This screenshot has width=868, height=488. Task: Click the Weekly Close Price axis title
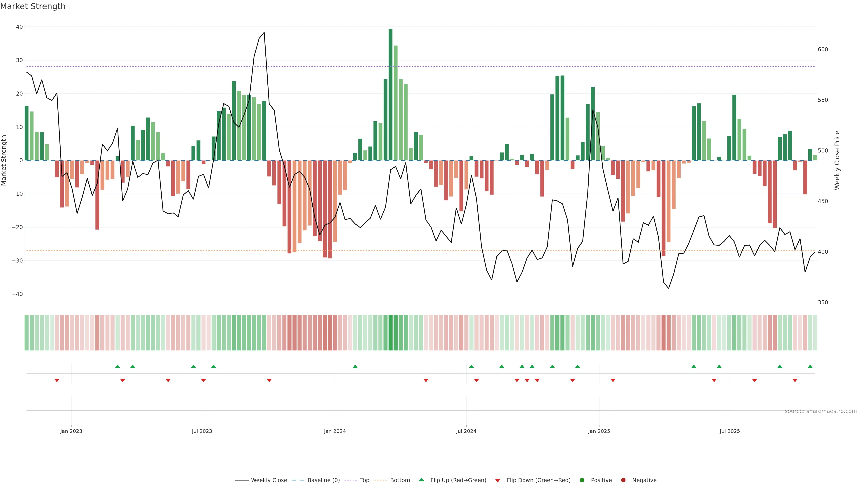[837, 160]
